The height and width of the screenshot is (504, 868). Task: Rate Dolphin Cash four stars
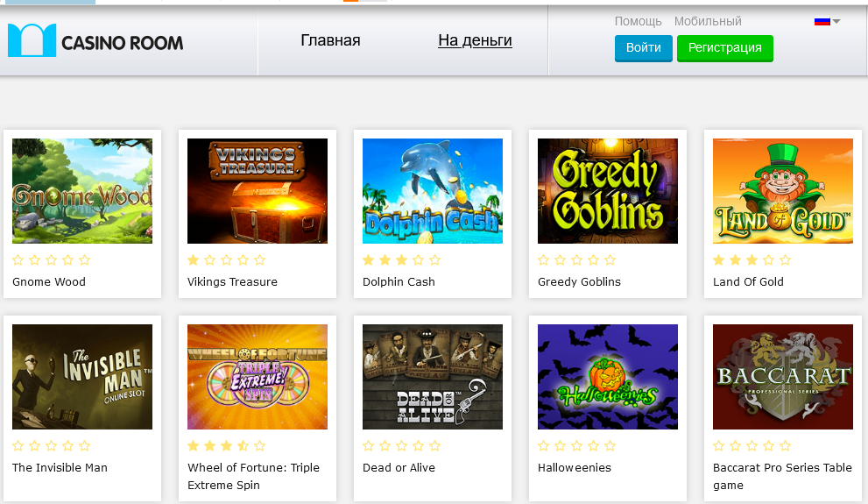tap(419, 259)
